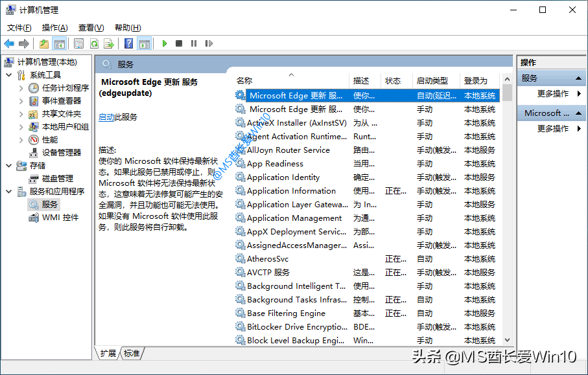
Task: Select AVCTP 服务 row
Action: [366, 273]
